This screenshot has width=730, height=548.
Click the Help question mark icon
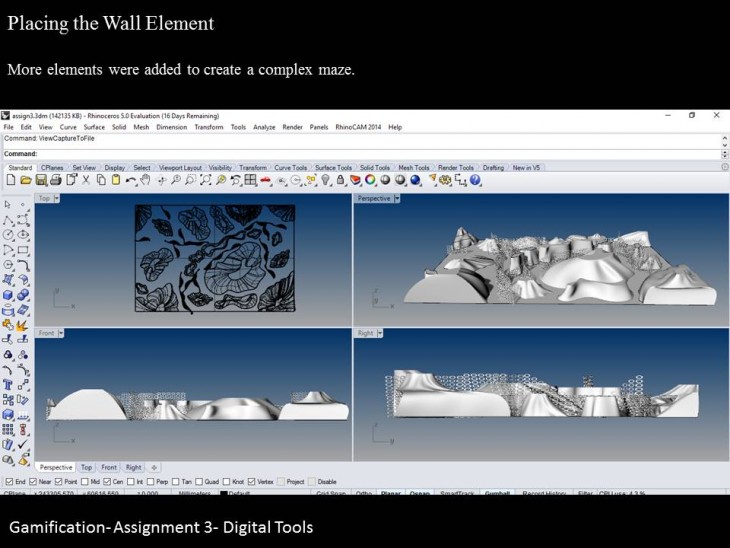pos(475,180)
